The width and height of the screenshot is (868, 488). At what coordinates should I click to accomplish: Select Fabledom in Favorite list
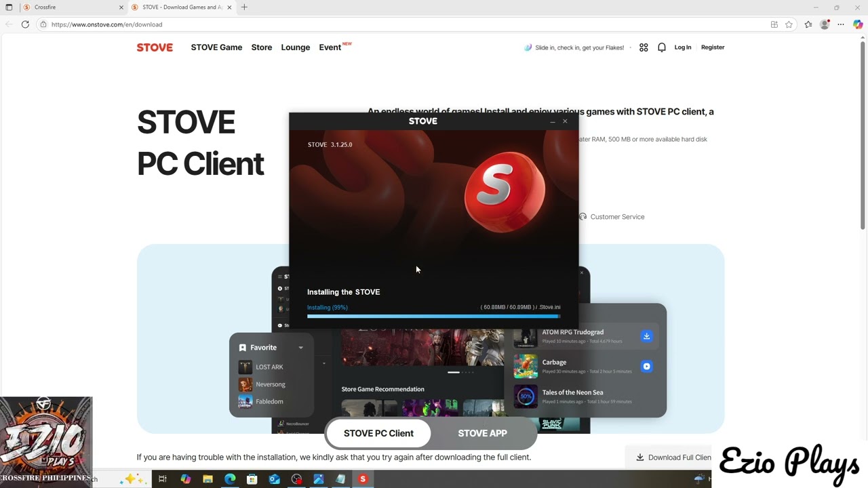269,402
